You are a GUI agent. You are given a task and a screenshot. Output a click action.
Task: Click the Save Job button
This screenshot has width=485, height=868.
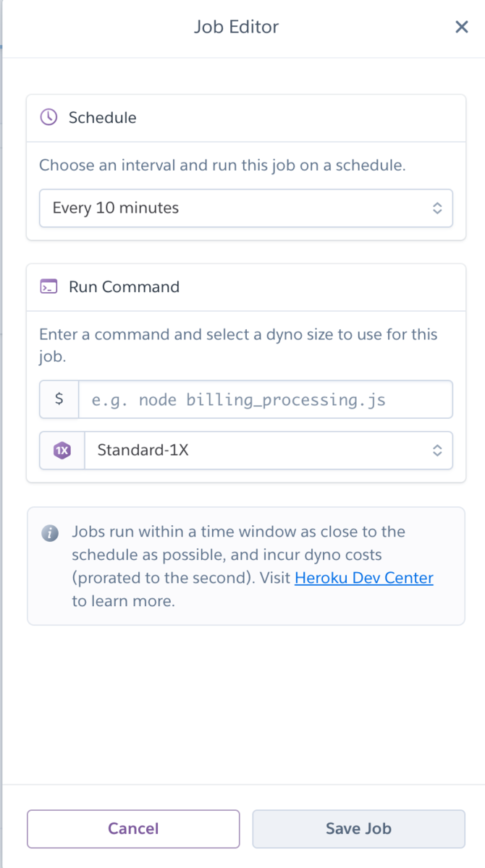[x=358, y=829]
